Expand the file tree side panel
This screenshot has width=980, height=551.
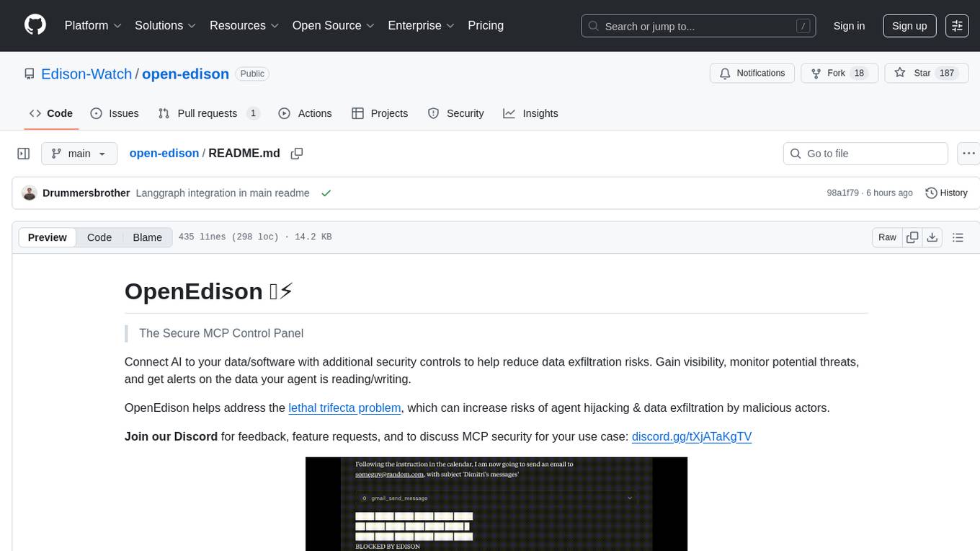pos(24,154)
